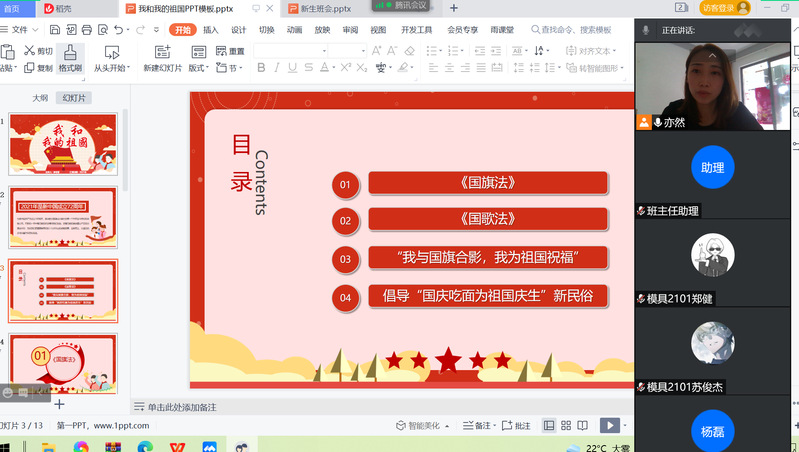Click the Undo arrow in quick toolbar

coord(120,30)
